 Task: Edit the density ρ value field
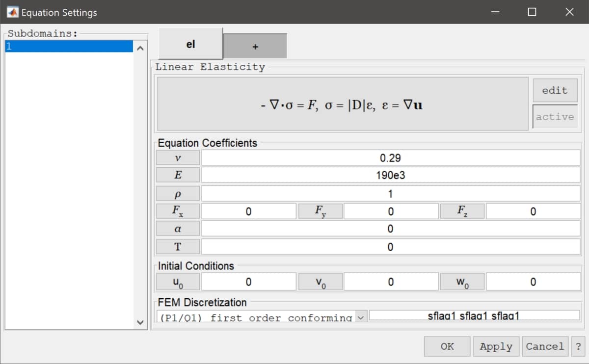(x=391, y=193)
